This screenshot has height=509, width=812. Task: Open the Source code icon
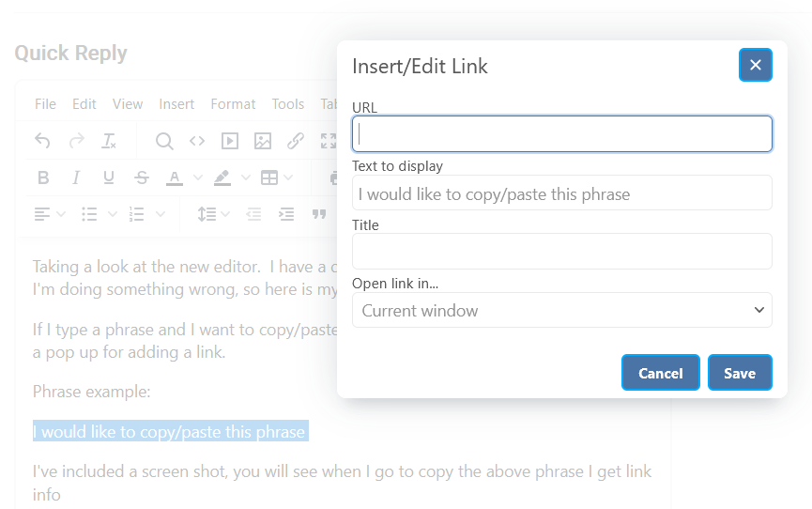coord(197,141)
